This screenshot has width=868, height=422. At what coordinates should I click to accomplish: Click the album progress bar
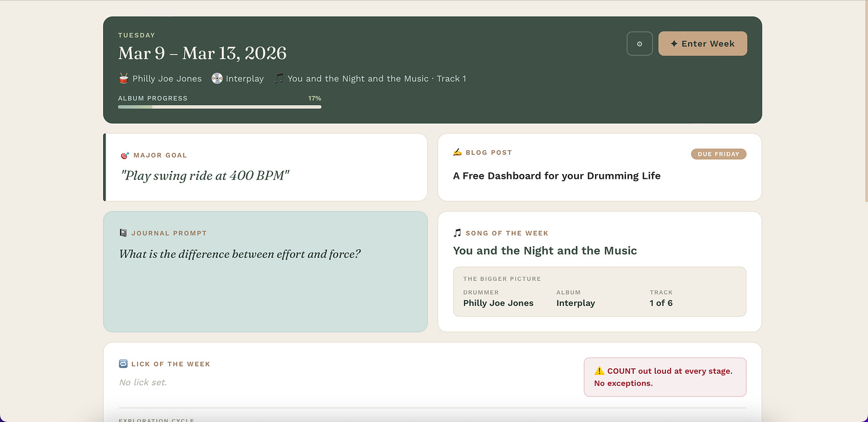point(219,107)
